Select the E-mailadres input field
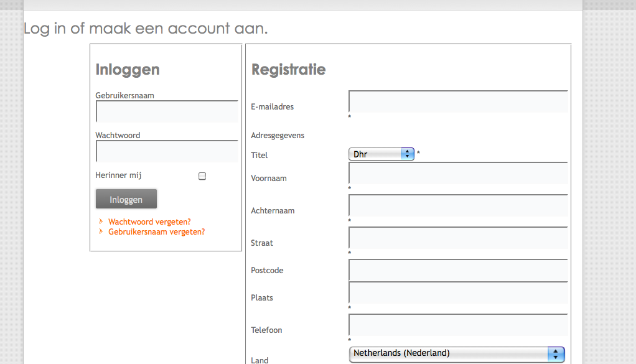The width and height of the screenshot is (636, 364). (458, 102)
